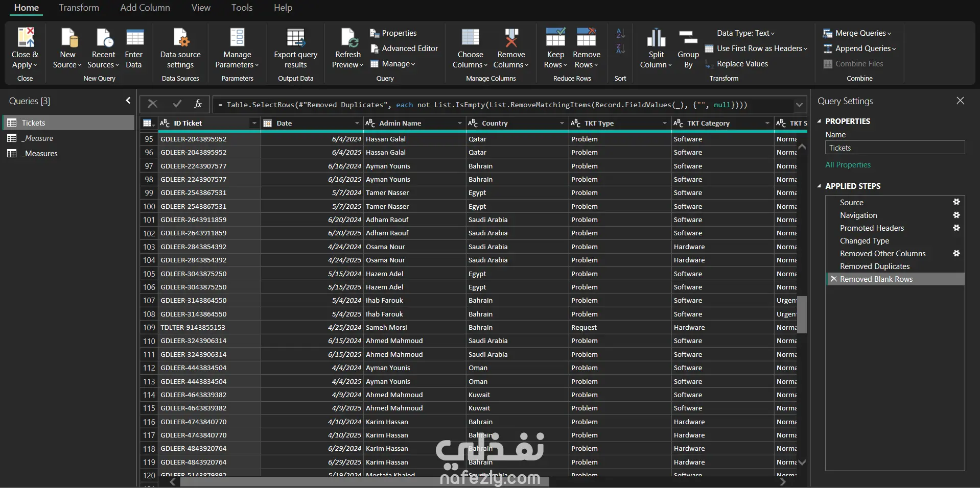This screenshot has height=488, width=980.
Task: Click the query Name input field
Action: click(x=895, y=148)
